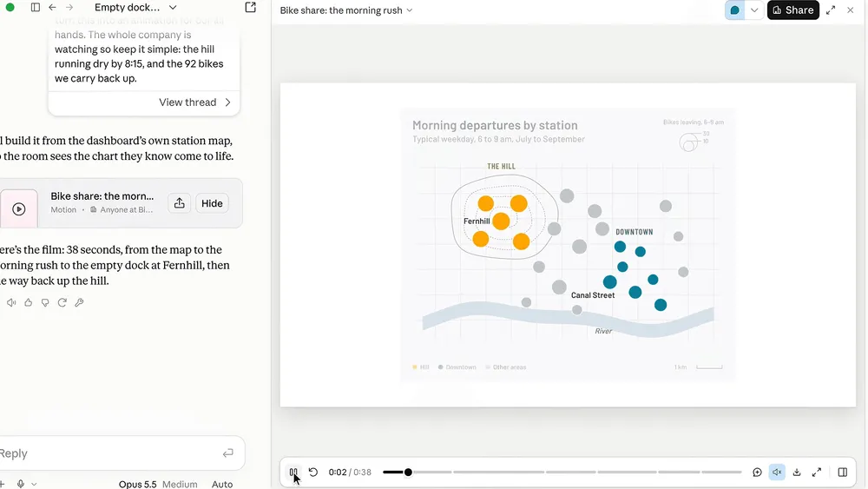The width and height of the screenshot is (868, 489).
Task: Click the thumbs up feedback icon
Action: coord(29,302)
